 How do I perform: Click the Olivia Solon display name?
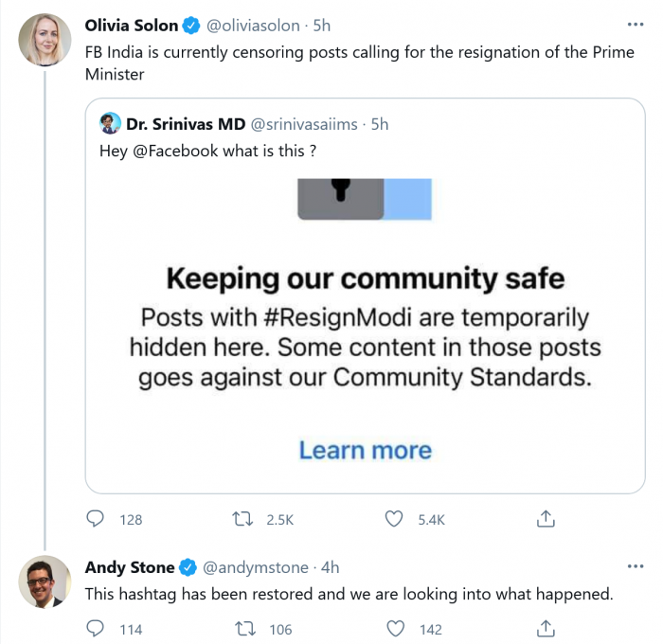[x=132, y=26]
